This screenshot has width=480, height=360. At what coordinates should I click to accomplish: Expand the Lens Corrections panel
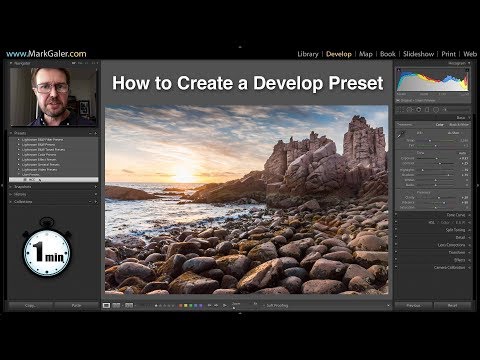(x=469, y=245)
